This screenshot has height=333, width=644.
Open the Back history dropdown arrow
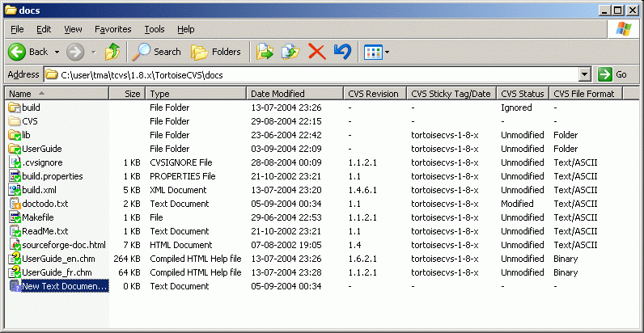(x=57, y=52)
